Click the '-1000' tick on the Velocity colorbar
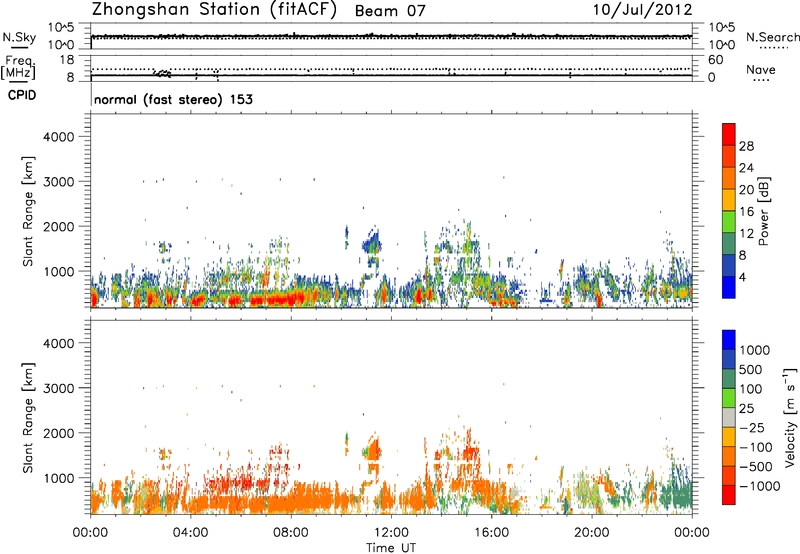This screenshot has height=554, width=800. (759, 486)
